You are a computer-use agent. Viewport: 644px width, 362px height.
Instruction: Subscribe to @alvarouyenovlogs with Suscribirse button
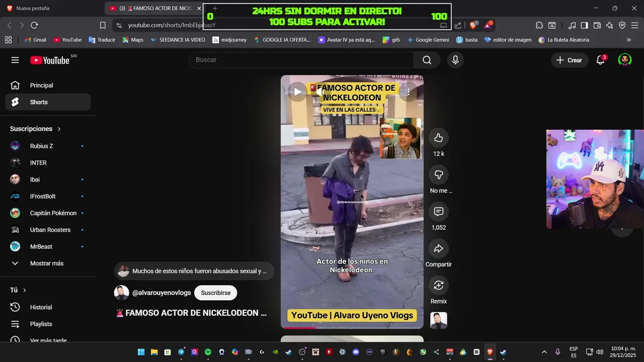tap(216, 293)
